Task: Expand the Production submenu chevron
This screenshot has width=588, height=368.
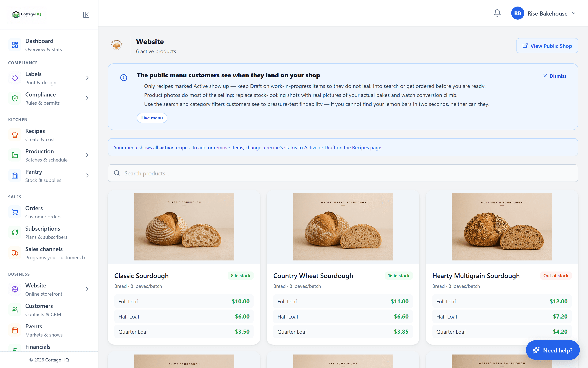Action: point(87,155)
